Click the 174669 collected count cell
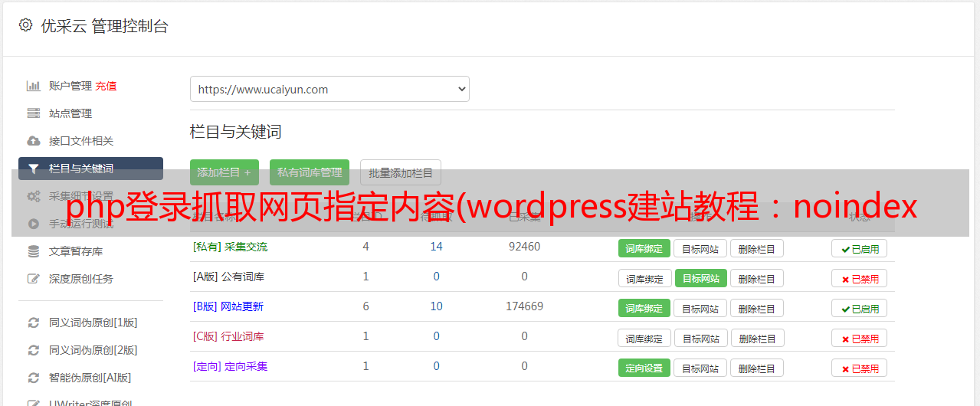Viewport: 980px width, 406px height. (x=524, y=306)
